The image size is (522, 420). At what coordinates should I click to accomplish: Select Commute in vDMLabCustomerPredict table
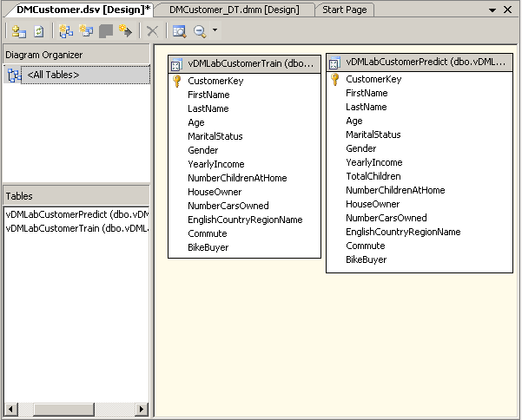point(365,246)
